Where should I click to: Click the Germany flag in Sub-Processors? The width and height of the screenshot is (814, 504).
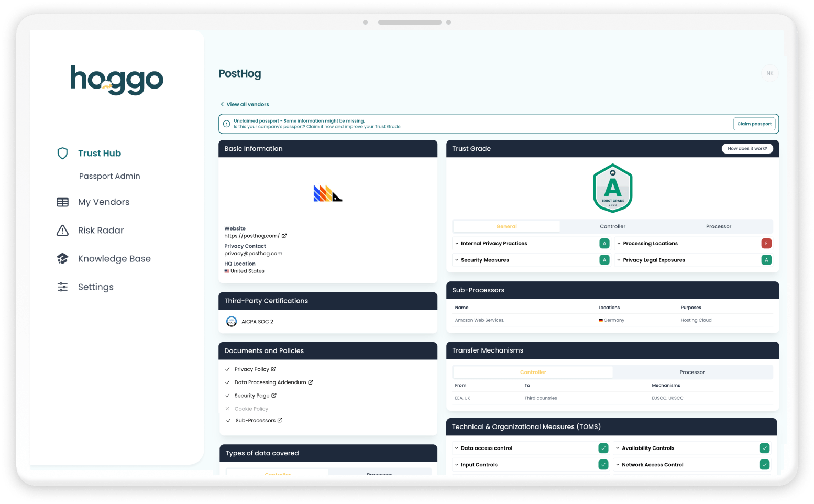click(x=601, y=320)
